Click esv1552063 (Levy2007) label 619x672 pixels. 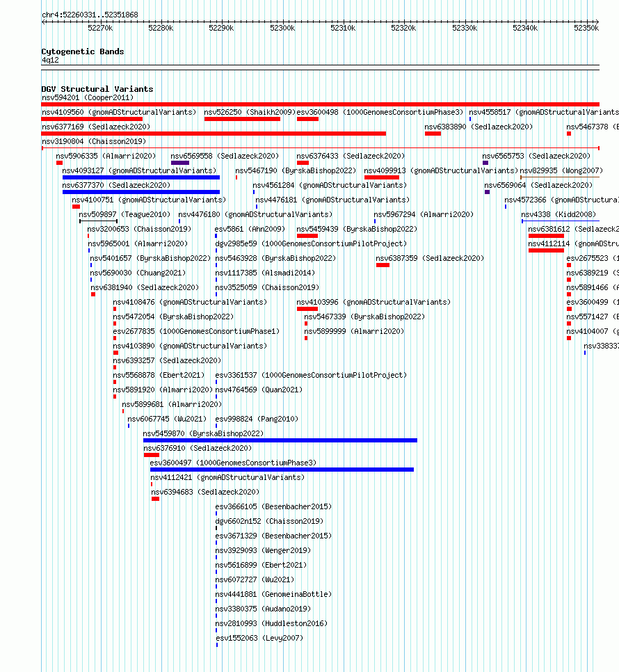(x=259, y=638)
